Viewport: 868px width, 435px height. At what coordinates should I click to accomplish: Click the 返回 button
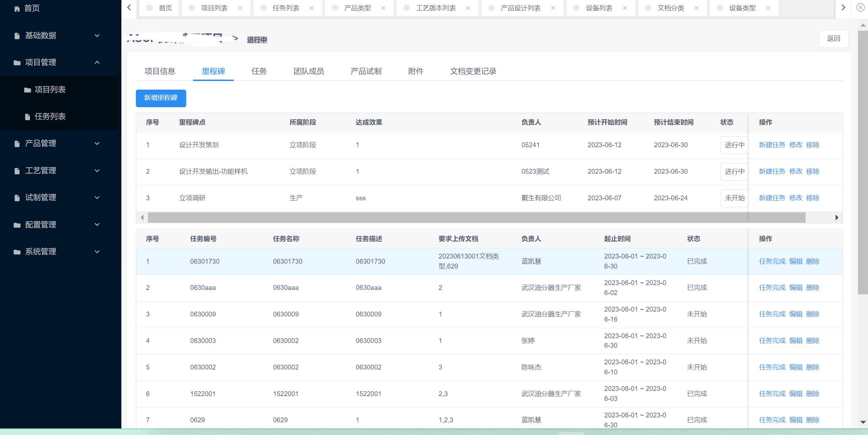click(x=834, y=39)
